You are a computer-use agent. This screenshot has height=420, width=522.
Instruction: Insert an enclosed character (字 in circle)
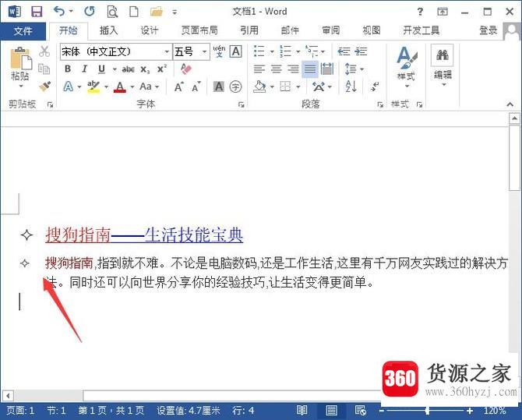click(236, 87)
